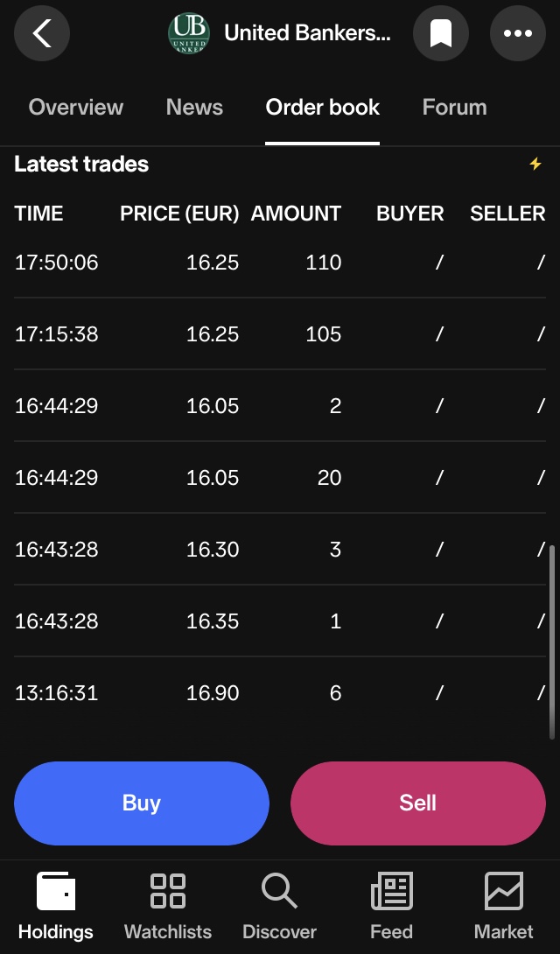Open Holdings wallet icon in bottom bar
Image resolution: width=560 pixels, height=954 pixels.
tap(56, 891)
